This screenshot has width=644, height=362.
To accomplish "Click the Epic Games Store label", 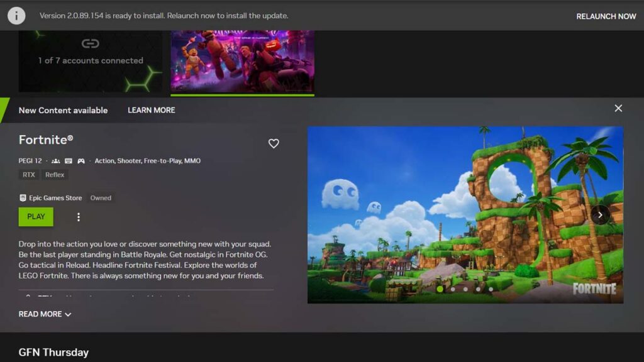I will pyautogui.click(x=55, y=198).
